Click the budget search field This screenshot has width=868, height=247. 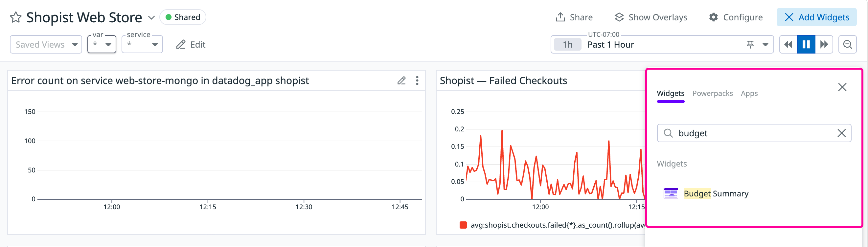[x=754, y=133]
